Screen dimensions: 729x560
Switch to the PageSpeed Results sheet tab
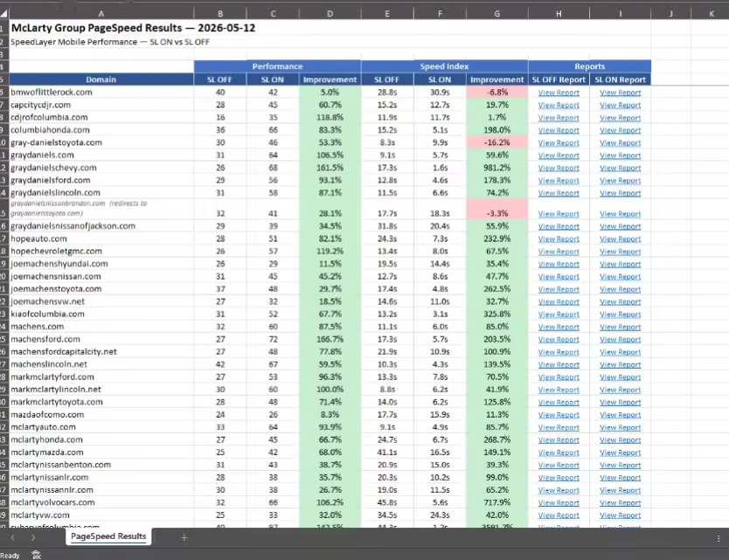pyautogui.click(x=108, y=536)
